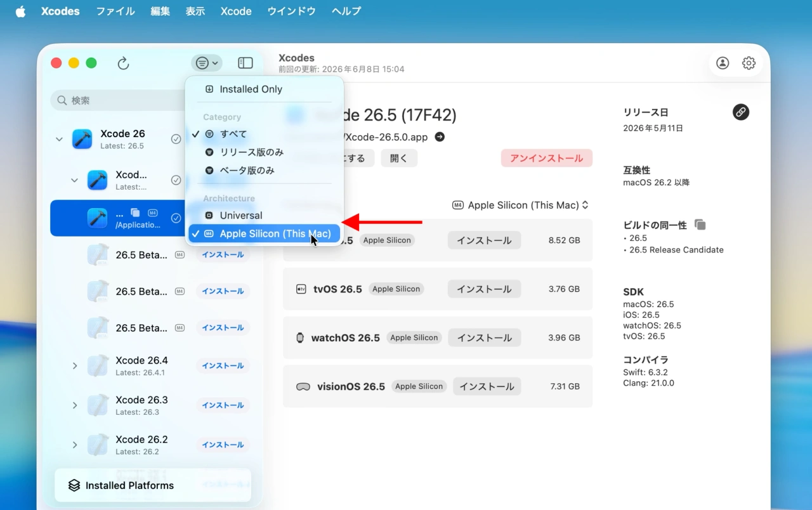The image size is (812, 510).
Task: Click the 26.5 Release Candidate entry
Action: pyautogui.click(x=676, y=250)
